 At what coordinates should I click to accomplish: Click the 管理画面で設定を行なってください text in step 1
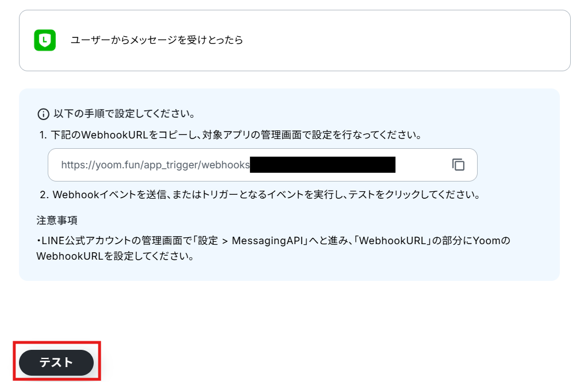[341, 135]
